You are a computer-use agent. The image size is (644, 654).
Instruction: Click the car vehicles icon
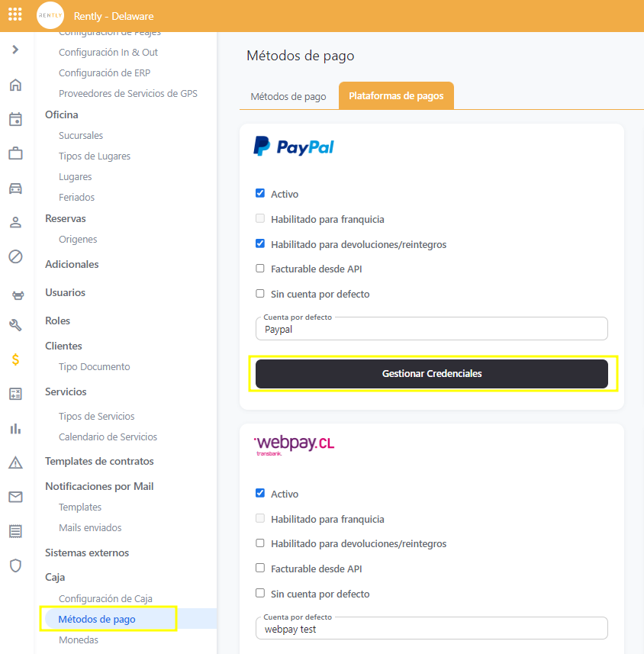click(15, 188)
